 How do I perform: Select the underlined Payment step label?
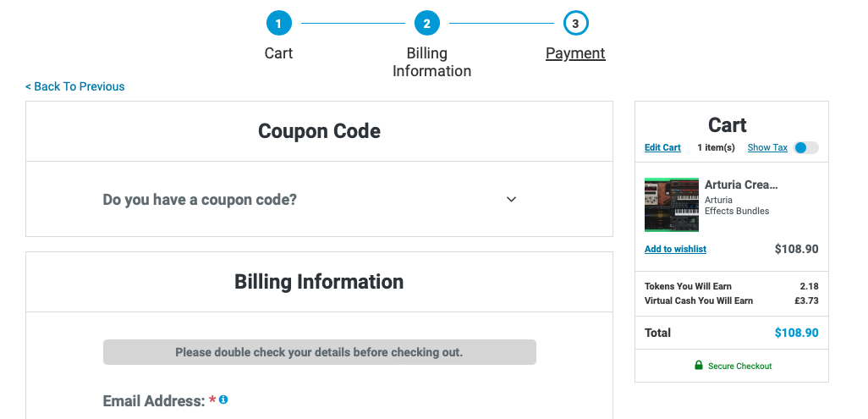pyautogui.click(x=576, y=53)
